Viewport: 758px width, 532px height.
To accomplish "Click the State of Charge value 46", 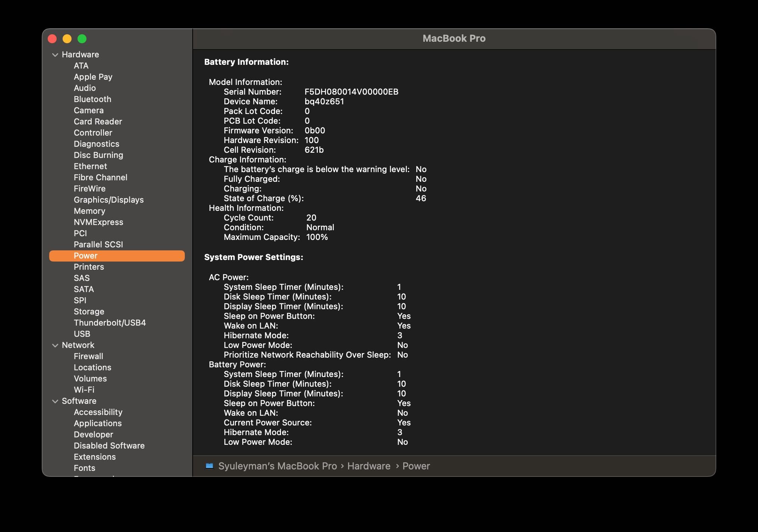I will 421,198.
